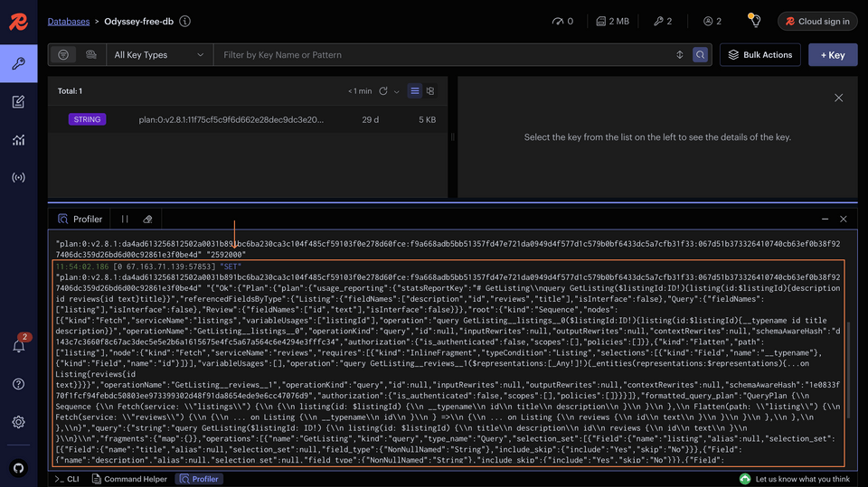This screenshot has width=868, height=487.
Task: Open the Pub/Sub broadcast icon
Action: point(18,178)
